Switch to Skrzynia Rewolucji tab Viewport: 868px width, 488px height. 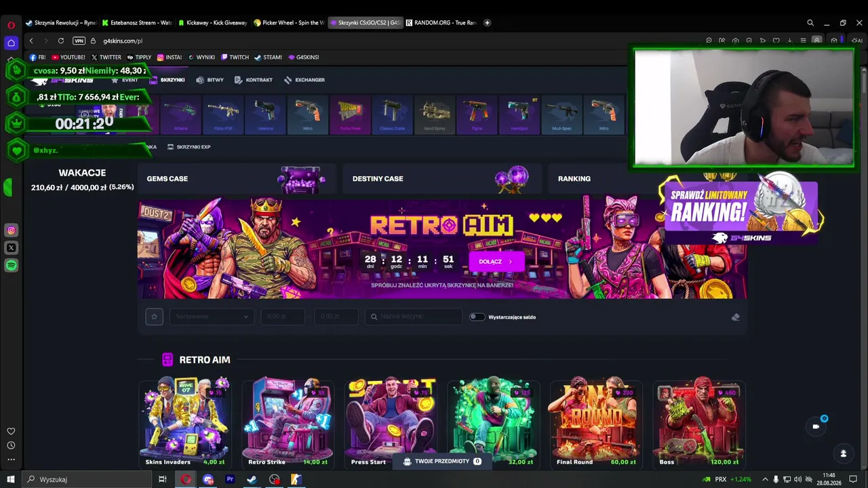[x=61, y=22]
